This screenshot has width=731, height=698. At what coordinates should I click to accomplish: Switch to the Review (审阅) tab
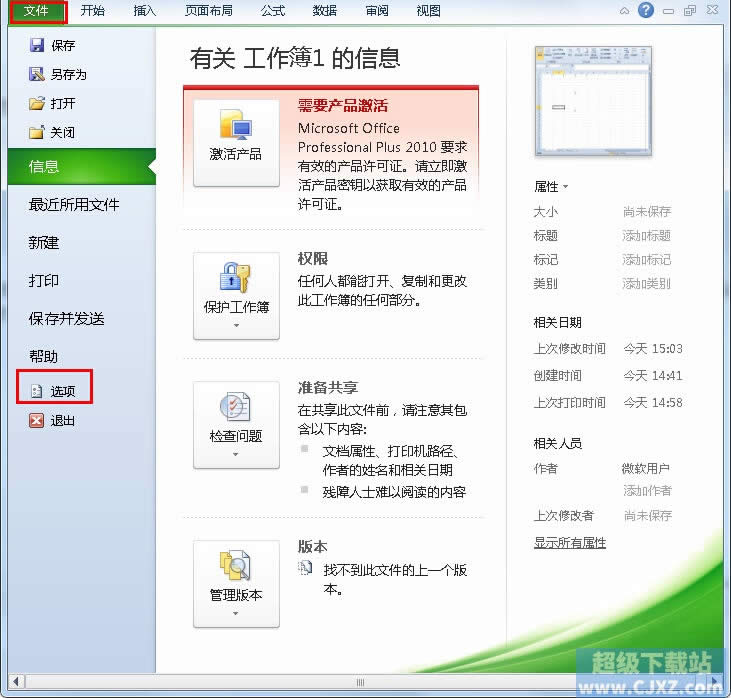tap(377, 10)
